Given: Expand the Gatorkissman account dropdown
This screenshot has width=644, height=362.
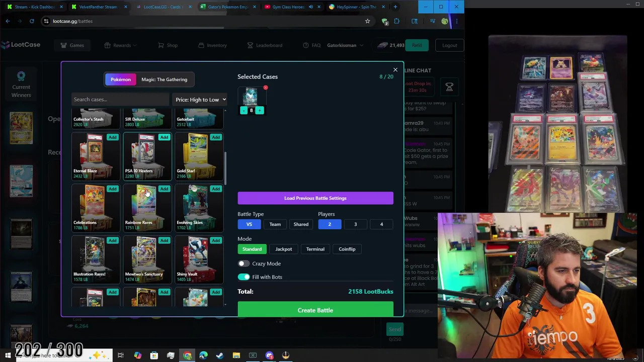Looking at the screenshot, I should click(345, 45).
